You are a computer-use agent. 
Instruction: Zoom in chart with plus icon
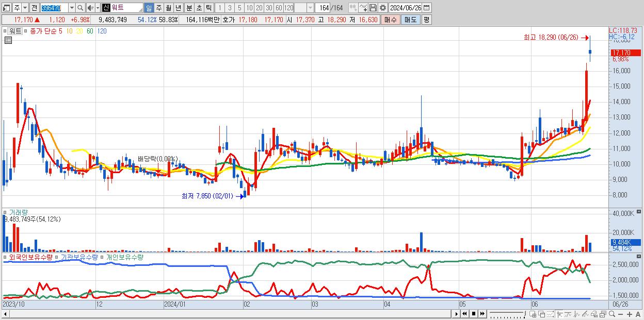[630, 313]
